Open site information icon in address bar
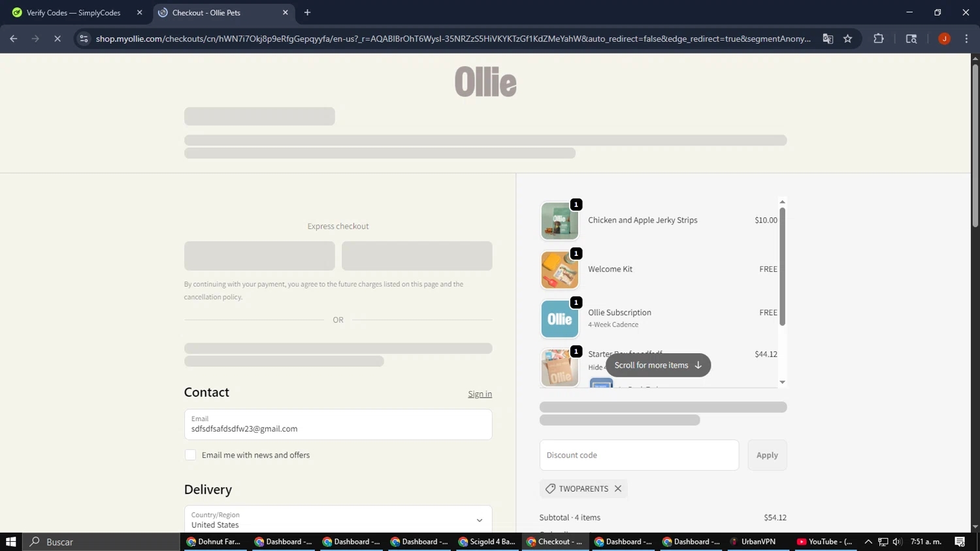980x551 pixels. 84,39
